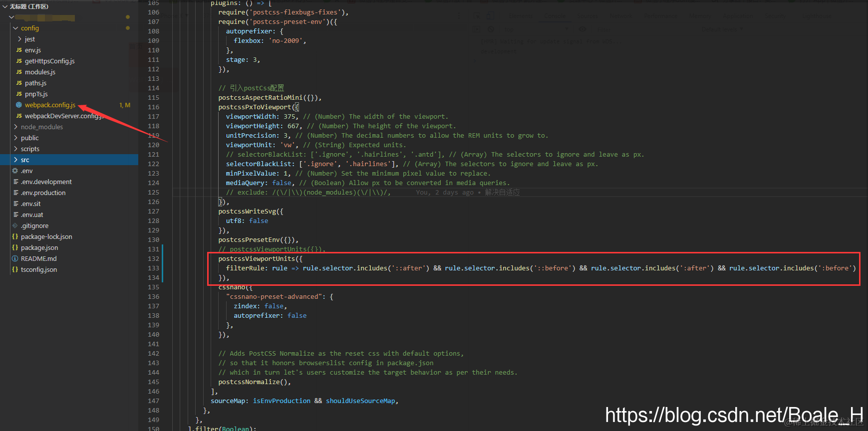The width and height of the screenshot is (868, 431).
Task: Click the .env.sit file icon
Action: [15, 204]
